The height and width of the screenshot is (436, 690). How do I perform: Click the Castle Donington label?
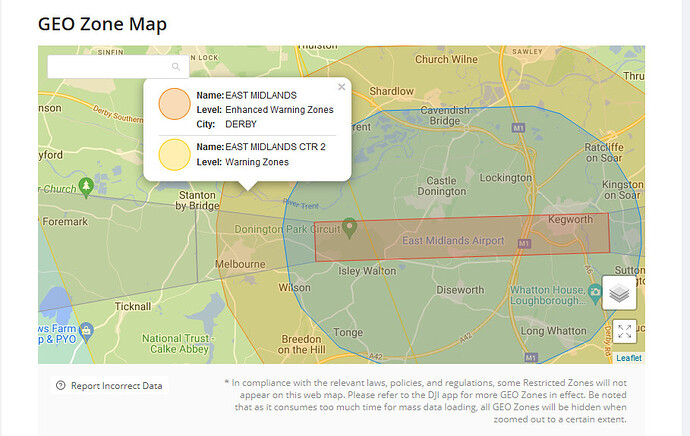(x=442, y=186)
